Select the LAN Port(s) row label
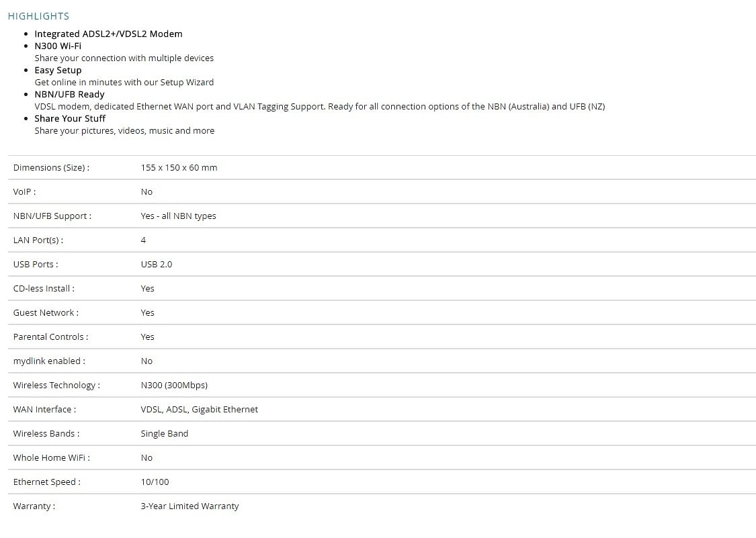Screen dimensions: 756x538 pos(38,240)
